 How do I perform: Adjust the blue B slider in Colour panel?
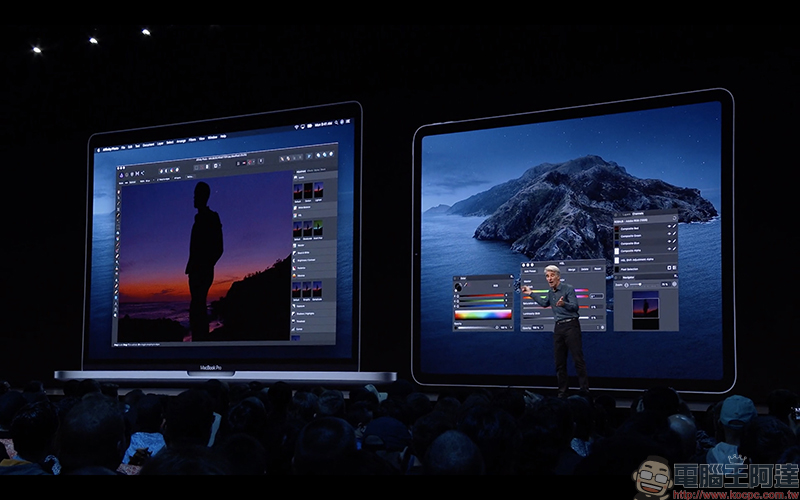[482, 306]
